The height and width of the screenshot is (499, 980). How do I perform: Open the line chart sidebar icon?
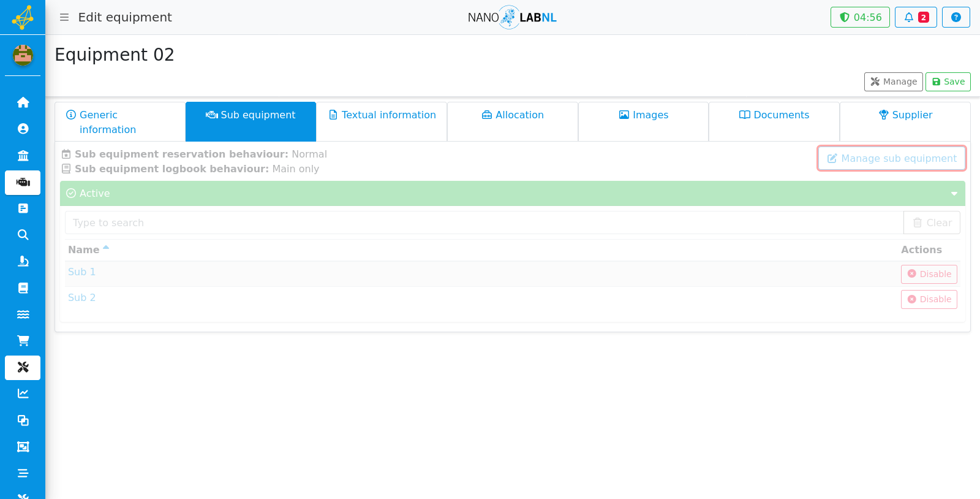(23, 394)
